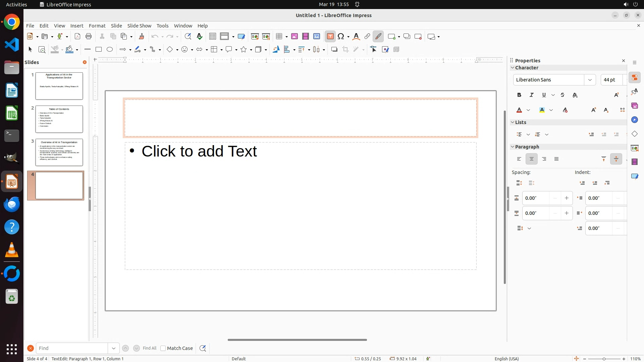Toggle Italic in the Character panel
This screenshot has width=644, height=362.
coord(532,95)
